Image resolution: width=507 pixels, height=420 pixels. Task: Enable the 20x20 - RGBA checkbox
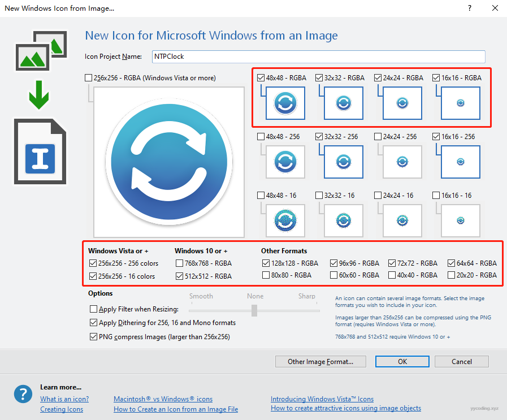[x=451, y=275]
